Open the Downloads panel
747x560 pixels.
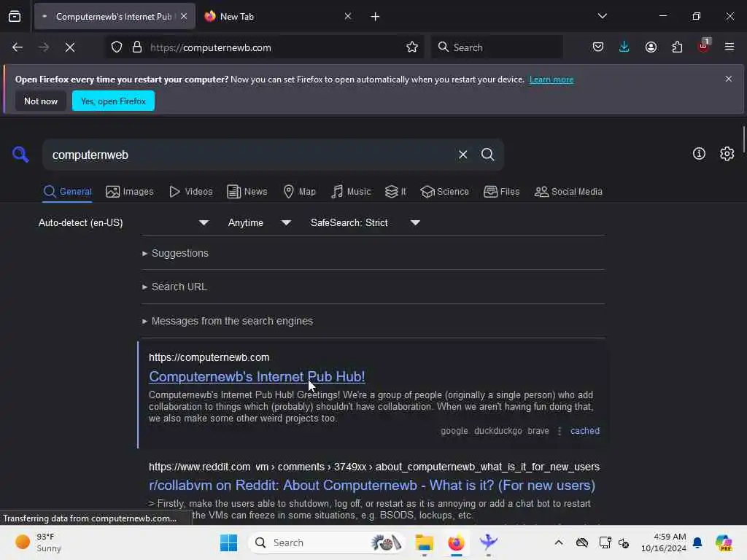point(624,47)
